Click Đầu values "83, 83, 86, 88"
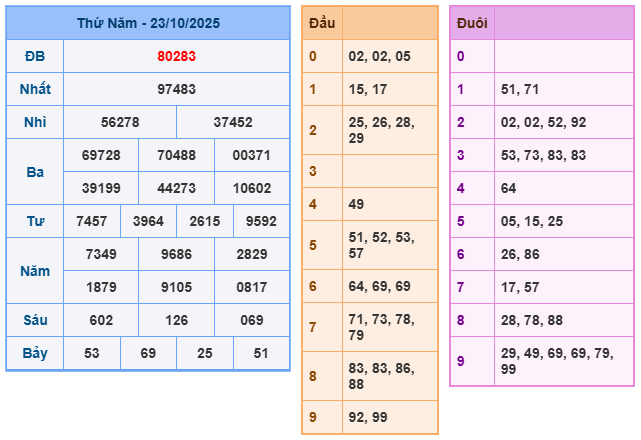The height and width of the screenshot is (440, 641). (381, 376)
